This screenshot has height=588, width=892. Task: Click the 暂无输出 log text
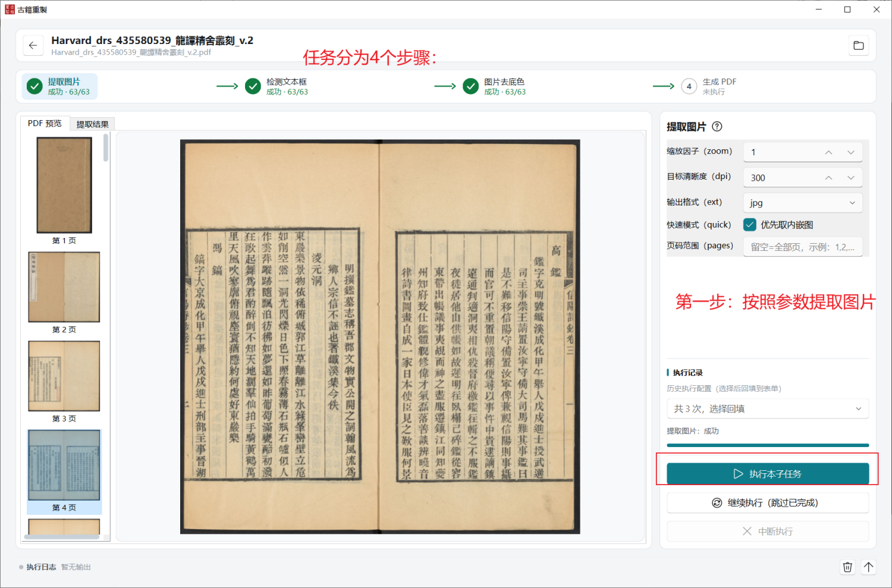76,567
